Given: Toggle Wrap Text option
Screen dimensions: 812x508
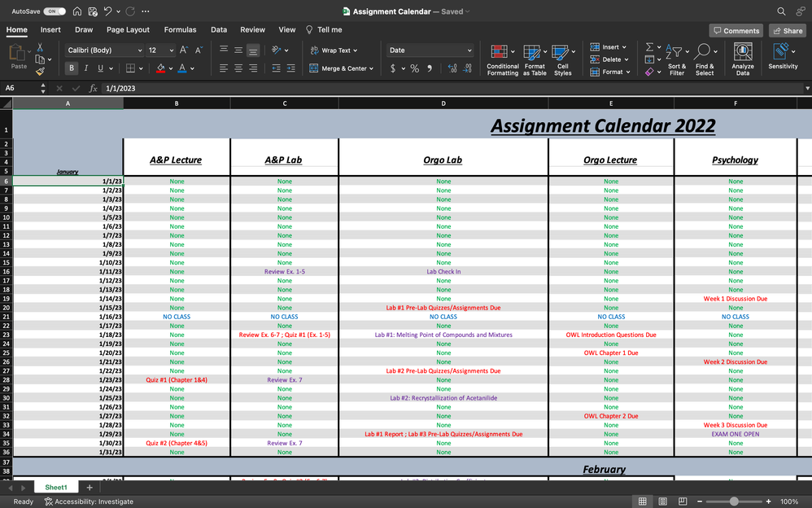Looking at the screenshot, I should point(334,50).
